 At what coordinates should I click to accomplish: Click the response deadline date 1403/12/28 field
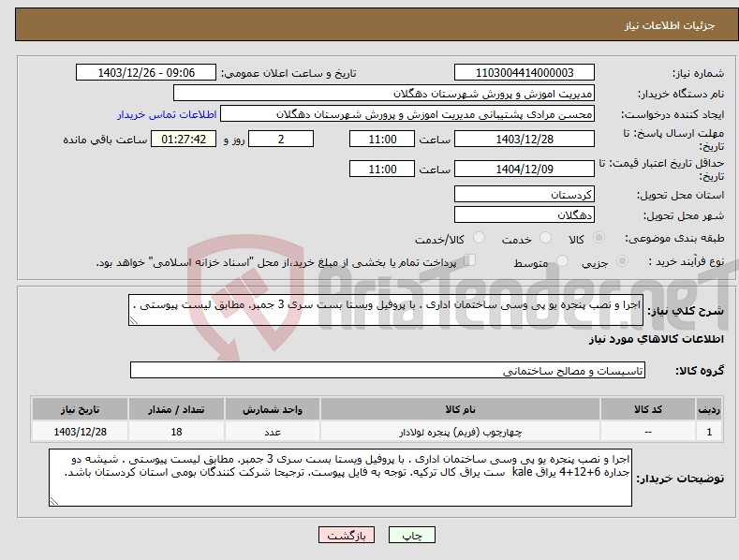click(x=525, y=139)
